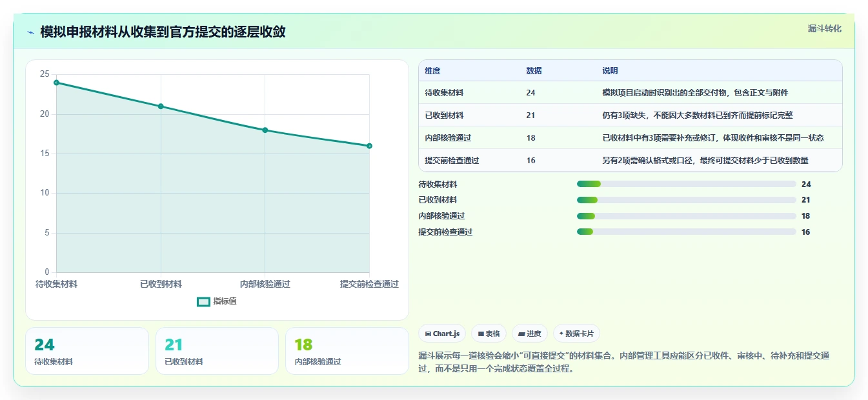
Task: Click x-axis label 待收集材料 under chart
Action: tap(56, 284)
